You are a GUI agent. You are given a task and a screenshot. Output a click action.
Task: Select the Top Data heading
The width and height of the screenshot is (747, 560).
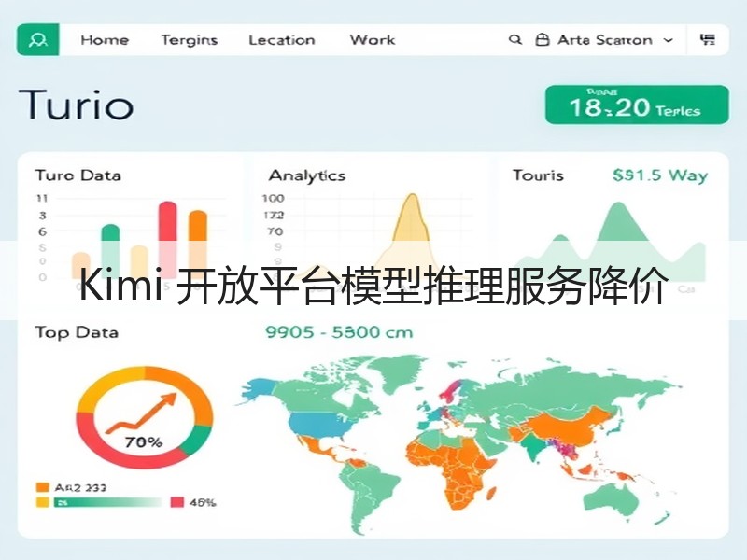[x=77, y=332]
